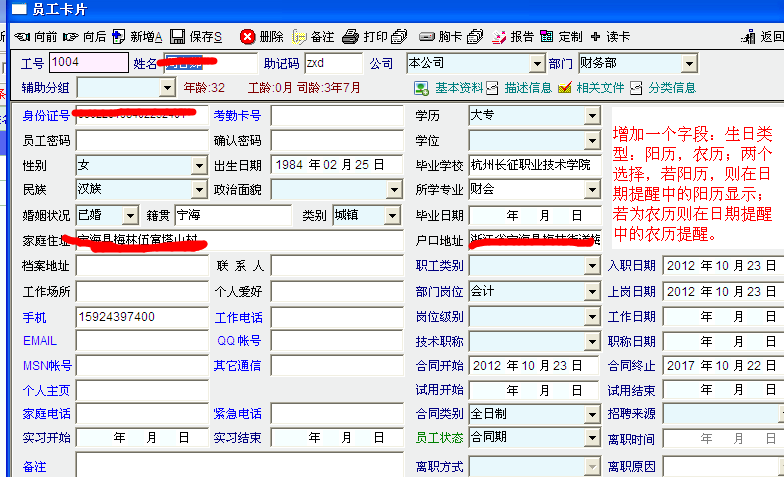Viewport: 784px width, 477px height.
Task: Expand the 部门 department dropdown
Action: (x=688, y=64)
